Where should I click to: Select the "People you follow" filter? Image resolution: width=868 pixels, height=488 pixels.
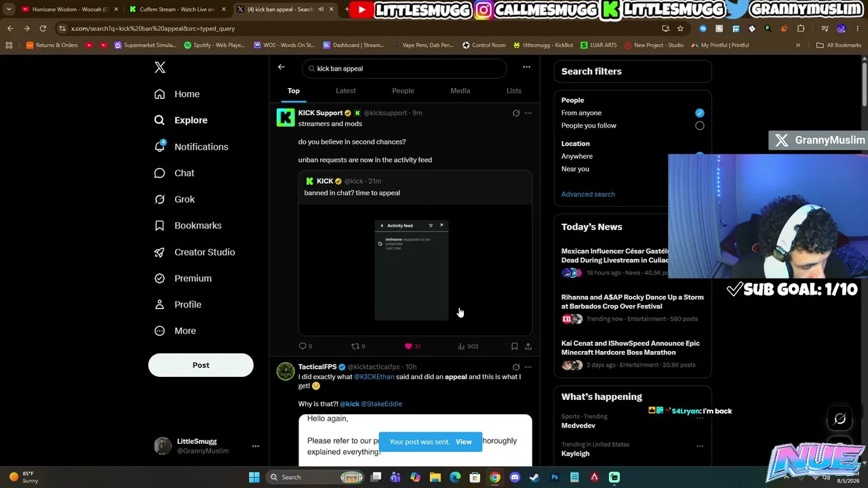coord(700,125)
